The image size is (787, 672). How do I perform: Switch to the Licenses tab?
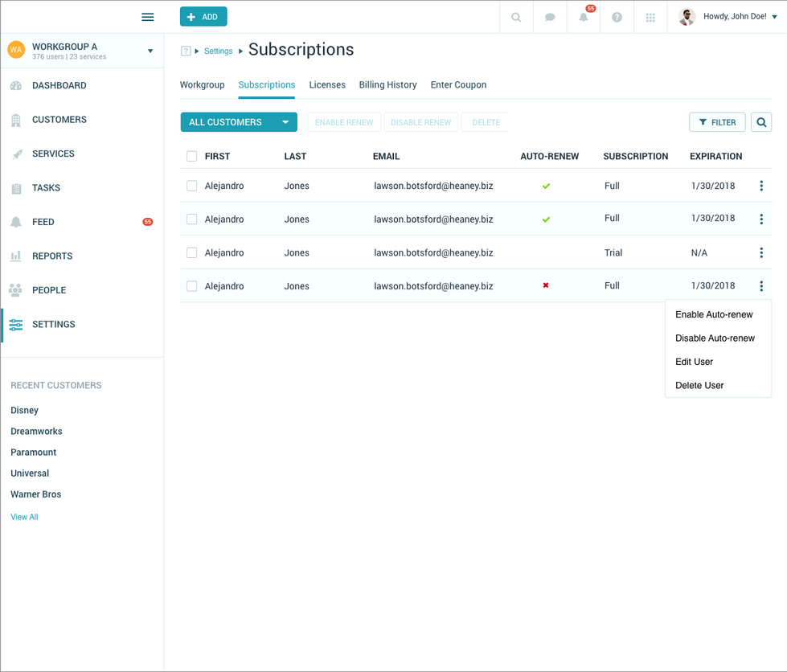tap(327, 84)
